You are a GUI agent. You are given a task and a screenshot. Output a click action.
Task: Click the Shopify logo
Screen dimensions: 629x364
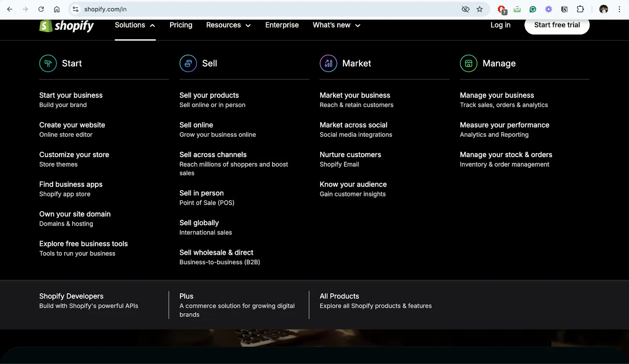tap(66, 26)
